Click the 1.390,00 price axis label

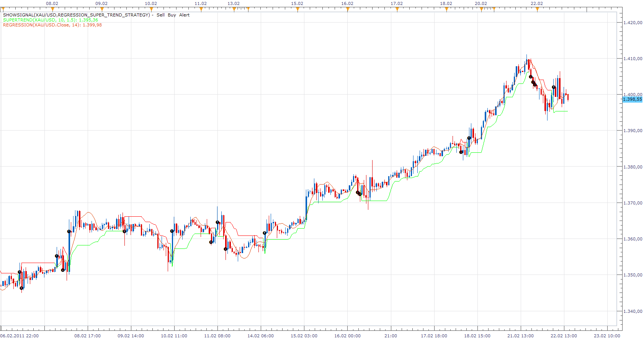pos(633,131)
